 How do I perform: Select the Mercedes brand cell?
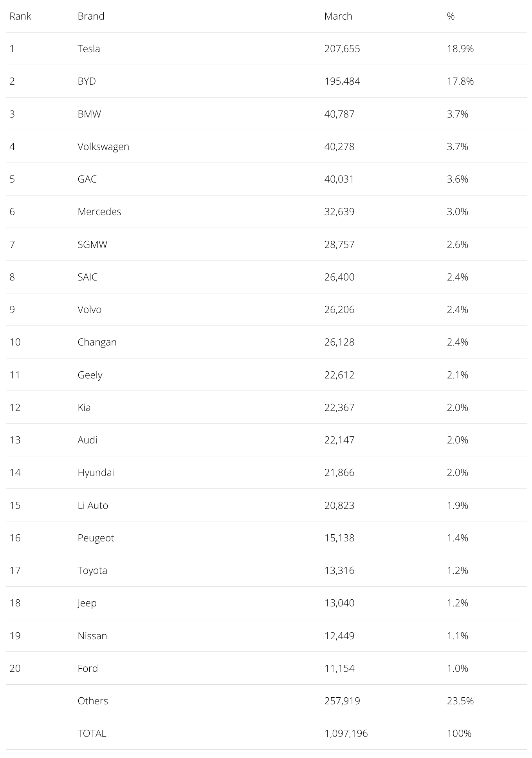click(99, 212)
